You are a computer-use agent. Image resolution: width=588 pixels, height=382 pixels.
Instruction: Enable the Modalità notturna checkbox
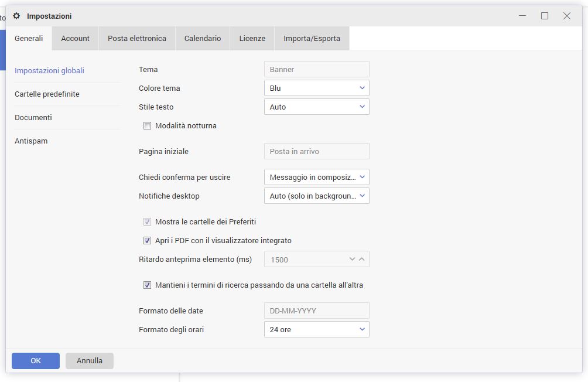tap(148, 126)
